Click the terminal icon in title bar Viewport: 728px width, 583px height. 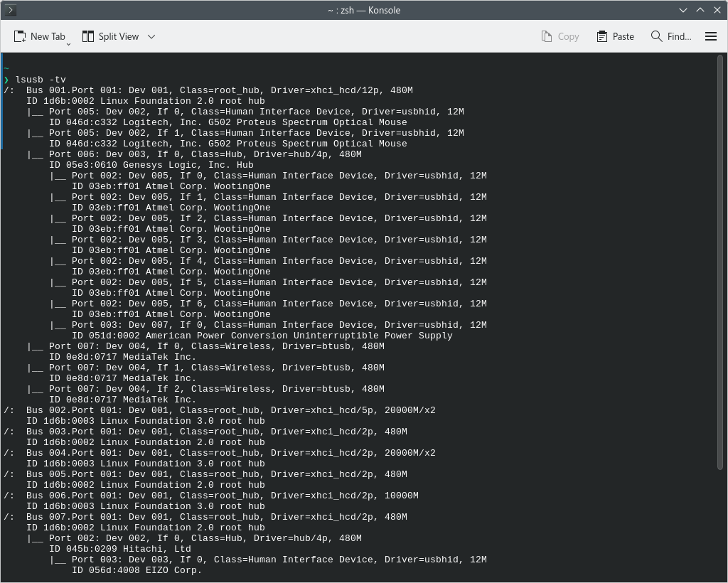click(11, 10)
